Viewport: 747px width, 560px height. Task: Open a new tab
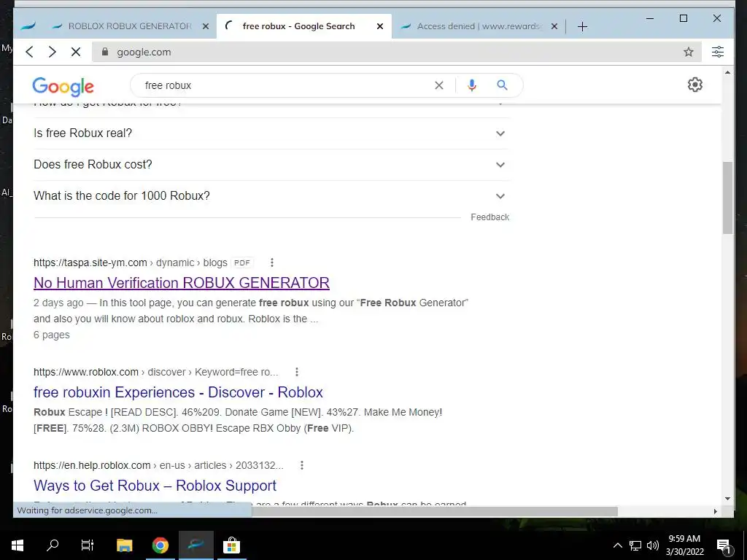(582, 27)
